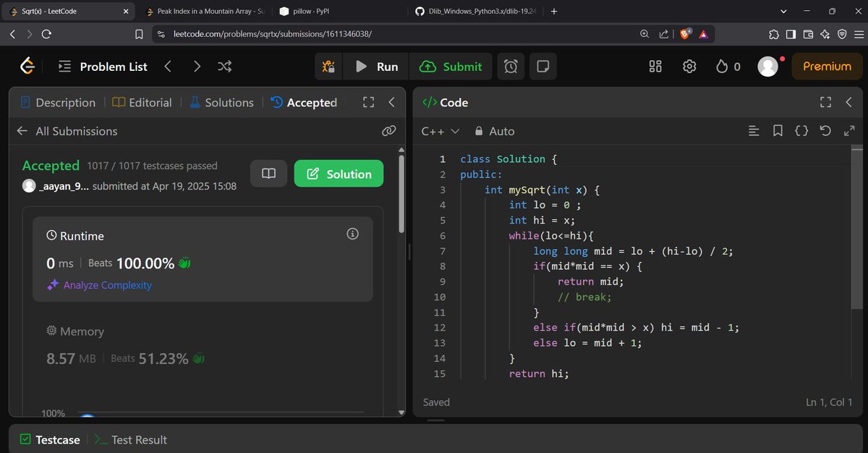The image size is (868, 453).
Task: Select the Accepted submission tab
Action: (304, 103)
